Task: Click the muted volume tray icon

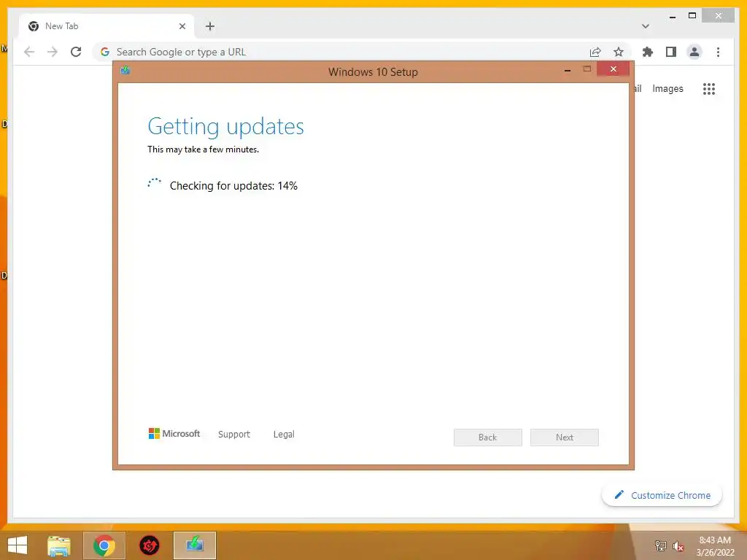Action: [678, 546]
